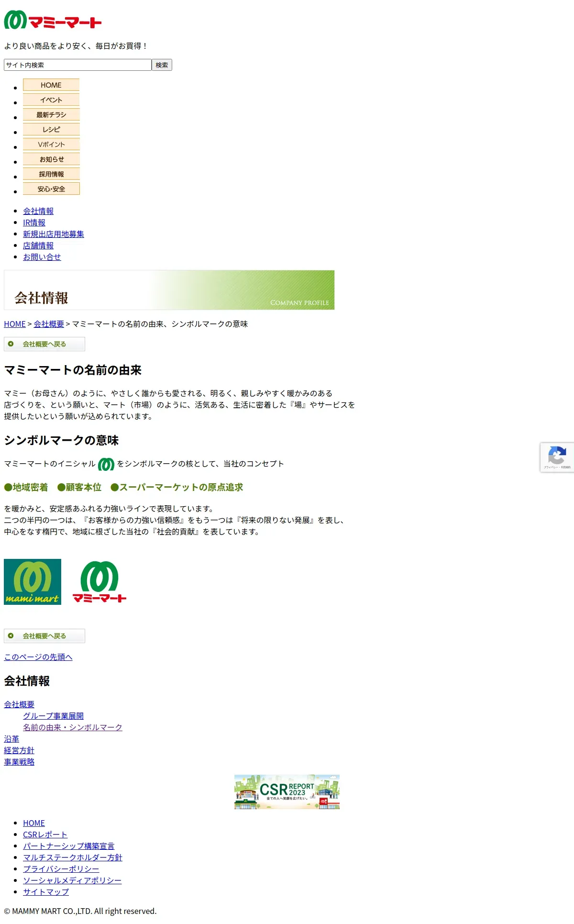Click the green text ●顧客本位
Screen dimensions: 574x924
coord(79,487)
